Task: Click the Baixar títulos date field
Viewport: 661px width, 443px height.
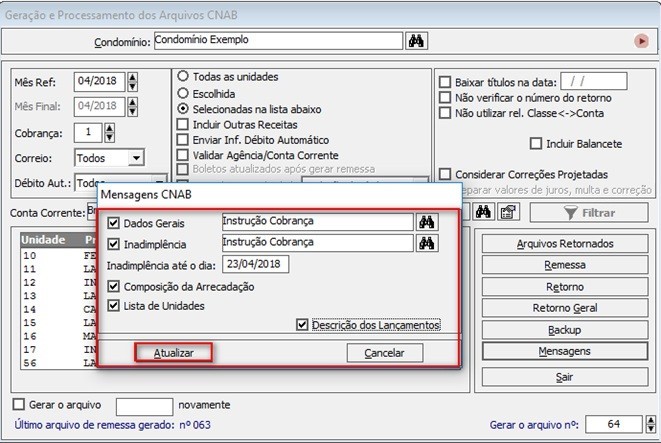Action: [x=594, y=81]
